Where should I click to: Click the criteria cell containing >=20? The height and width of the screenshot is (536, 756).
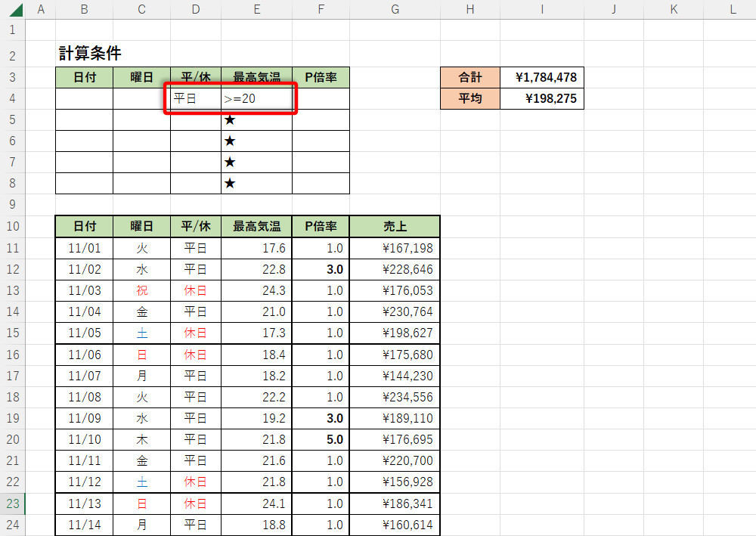click(x=256, y=99)
